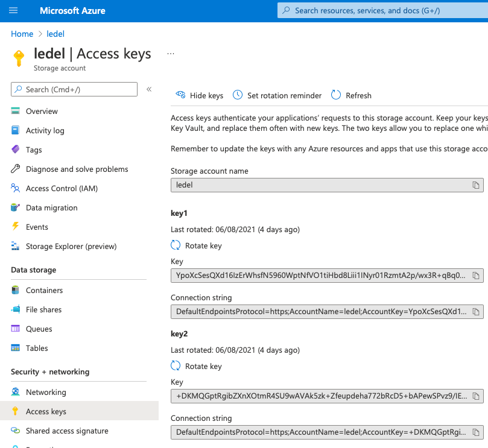Collapse the left sidebar menu
The image size is (488, 448).
click(149, 89)
